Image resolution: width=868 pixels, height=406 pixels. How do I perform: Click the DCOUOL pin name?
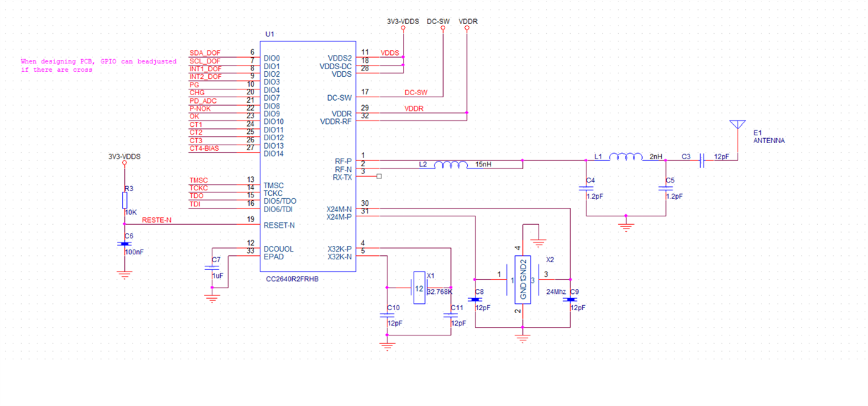(279, 249)
